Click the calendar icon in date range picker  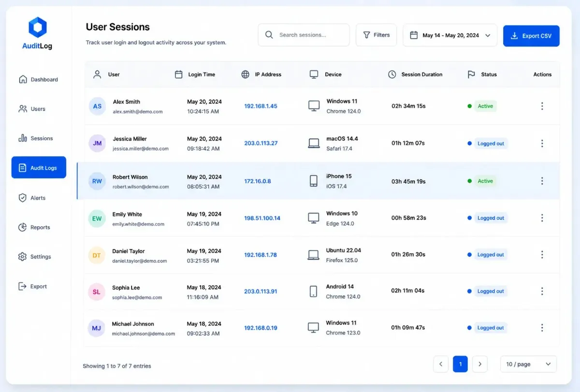coord(414,35)
